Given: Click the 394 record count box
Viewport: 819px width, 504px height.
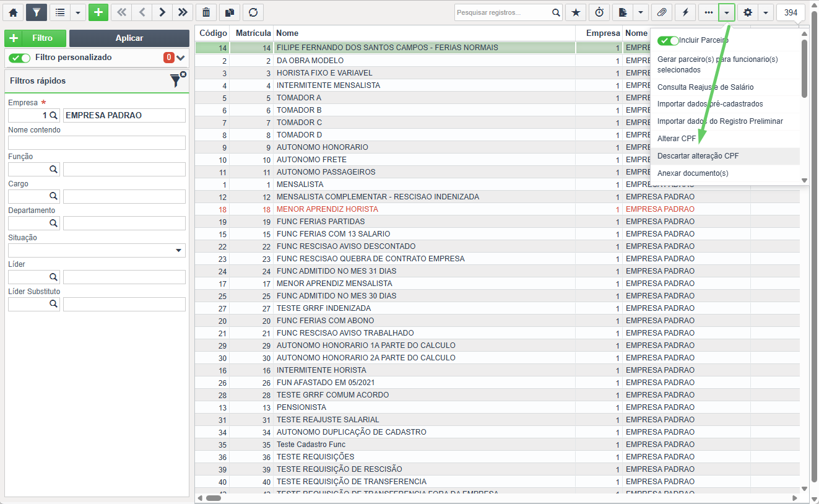Looking at the screenshot, I should click(791, 12).
